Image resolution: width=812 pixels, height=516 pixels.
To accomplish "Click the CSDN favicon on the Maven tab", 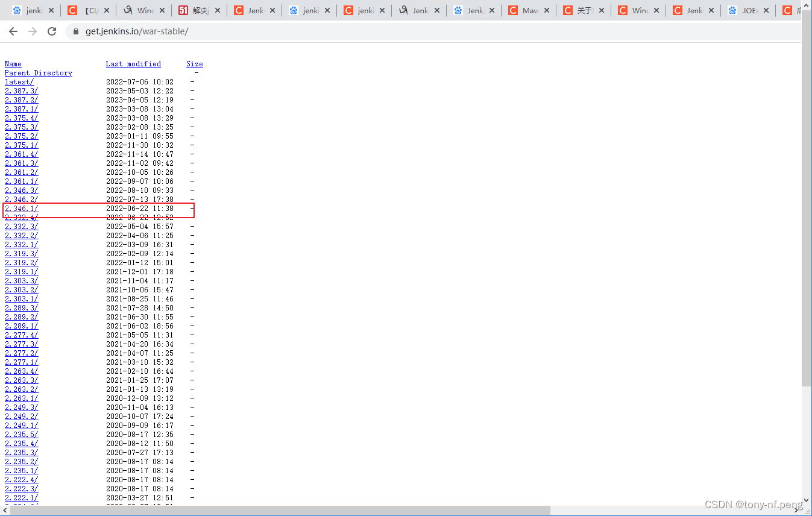I will point(512,10).
